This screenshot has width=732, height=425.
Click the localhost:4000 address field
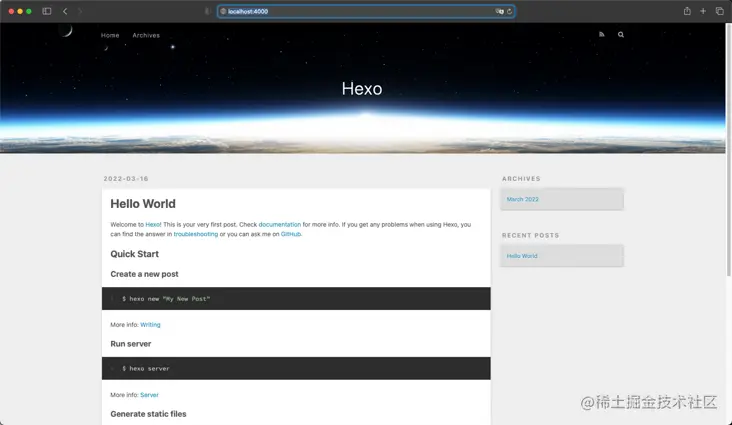[366, 11]
